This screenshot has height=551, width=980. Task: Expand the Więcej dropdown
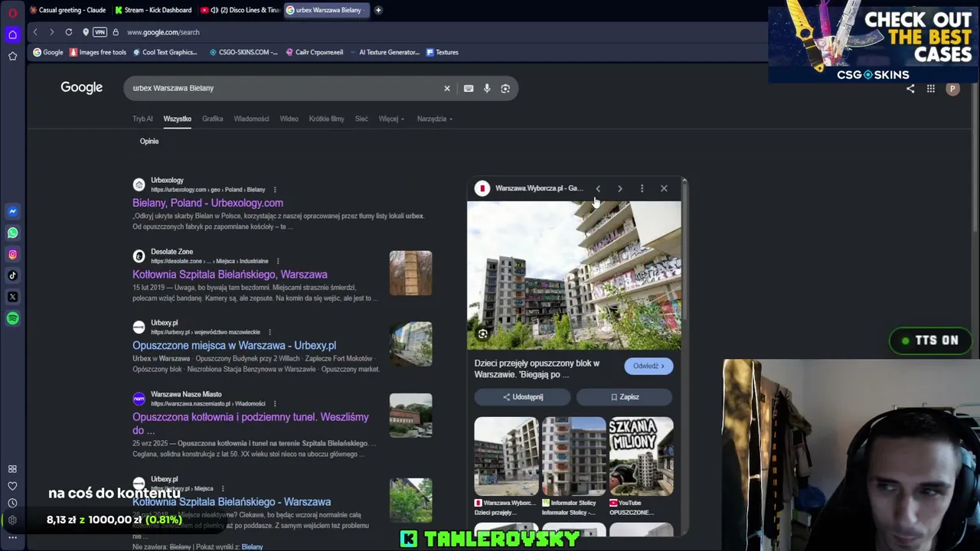(x=391, y=119)
